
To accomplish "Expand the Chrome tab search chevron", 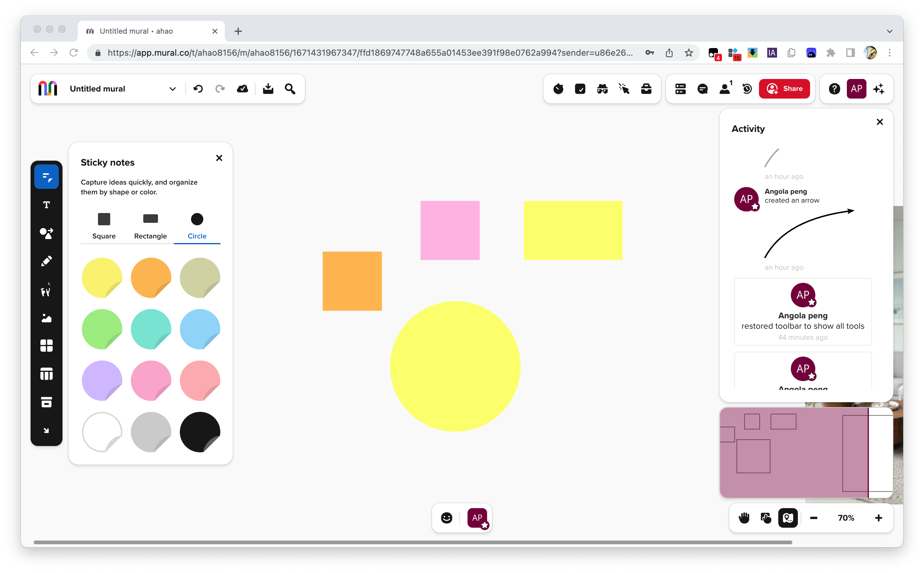I will point(889,31).
